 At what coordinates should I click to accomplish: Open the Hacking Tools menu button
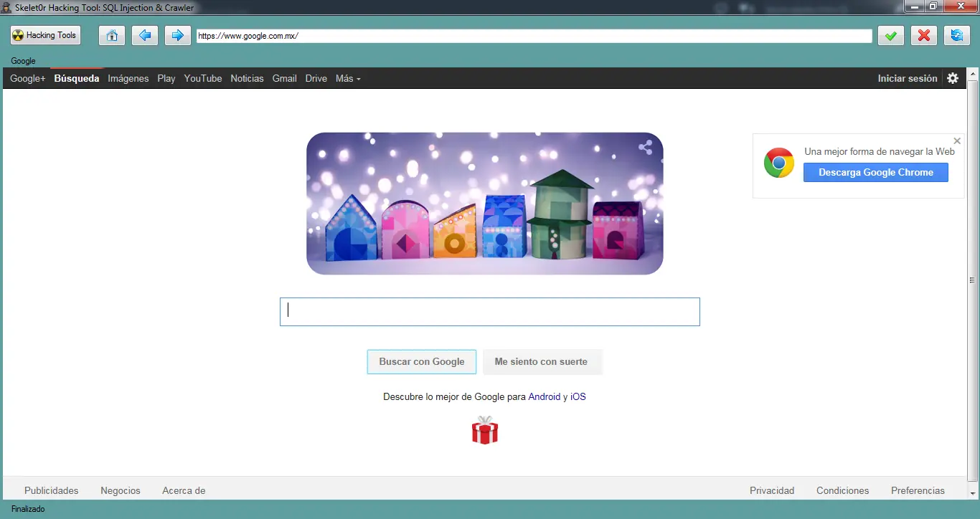pyautogui.click(x=44, y=35)
